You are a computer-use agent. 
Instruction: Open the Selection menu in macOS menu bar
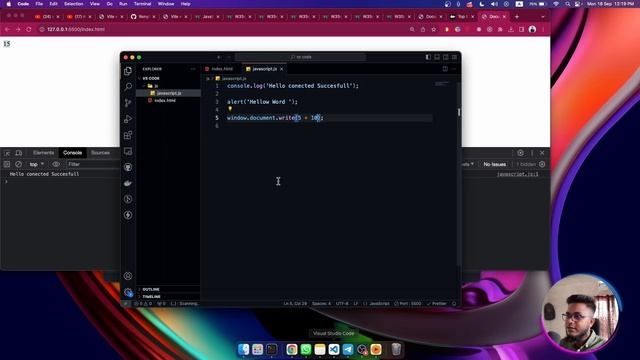73,4
